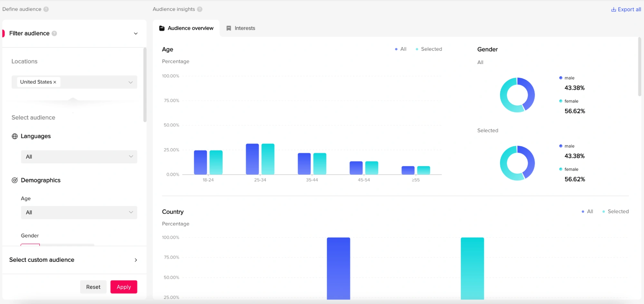Switch to the Audience overview tab
Image resolution: width=644 pixels, height=304 pixels.
click(x=186, y=28)
